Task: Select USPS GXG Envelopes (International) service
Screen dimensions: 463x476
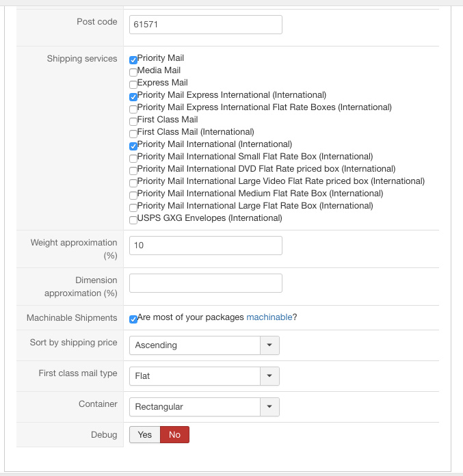Action: point(133,220)
